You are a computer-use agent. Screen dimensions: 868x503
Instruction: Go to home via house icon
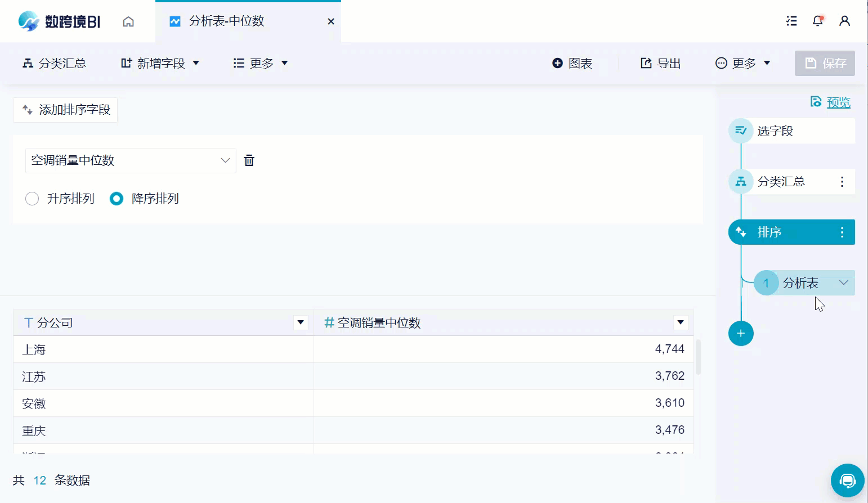pyautogui.click(x=128, y=21)
